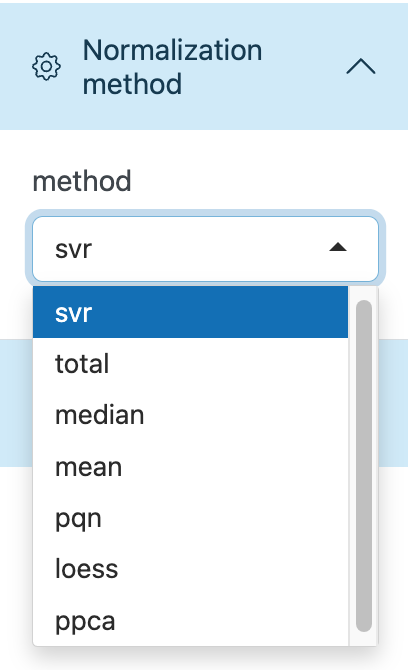Click the white area below the options list

(204, 659)
